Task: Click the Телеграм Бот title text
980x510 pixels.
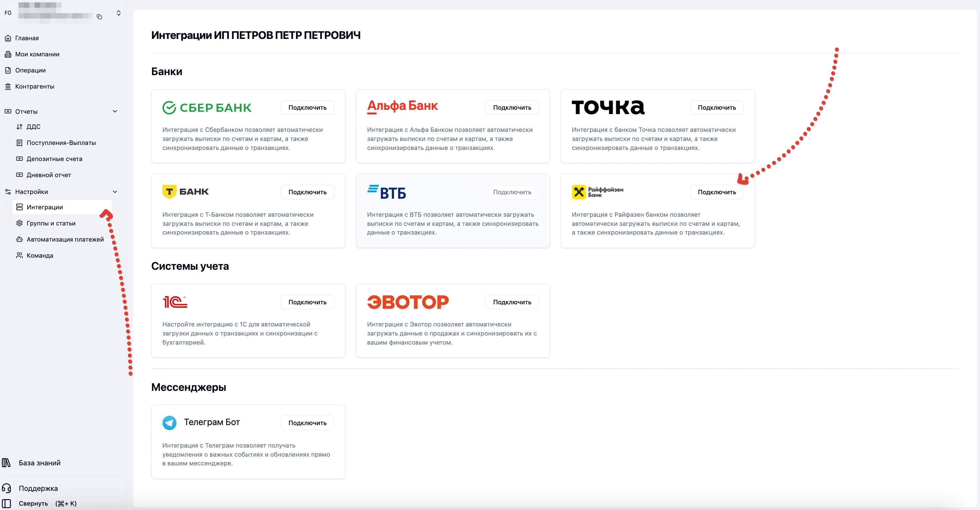Action: pyautogui.click(x=212, y=422)
